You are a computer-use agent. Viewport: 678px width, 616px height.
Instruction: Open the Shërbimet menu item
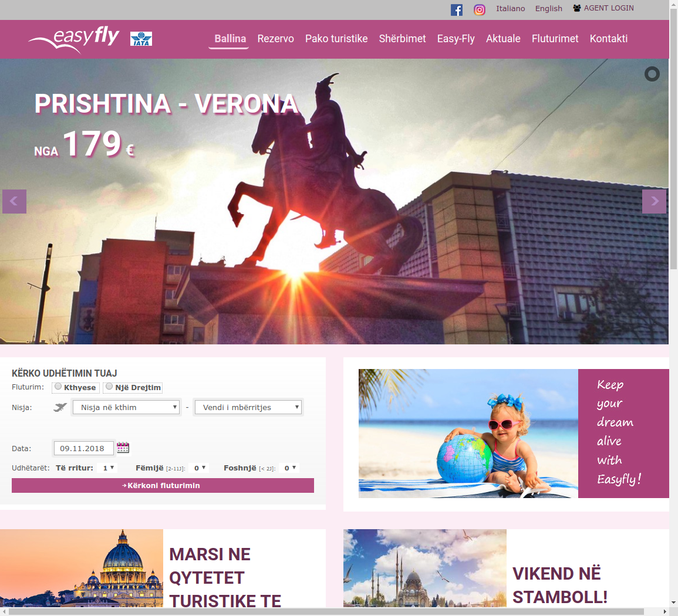pos(402,39)
